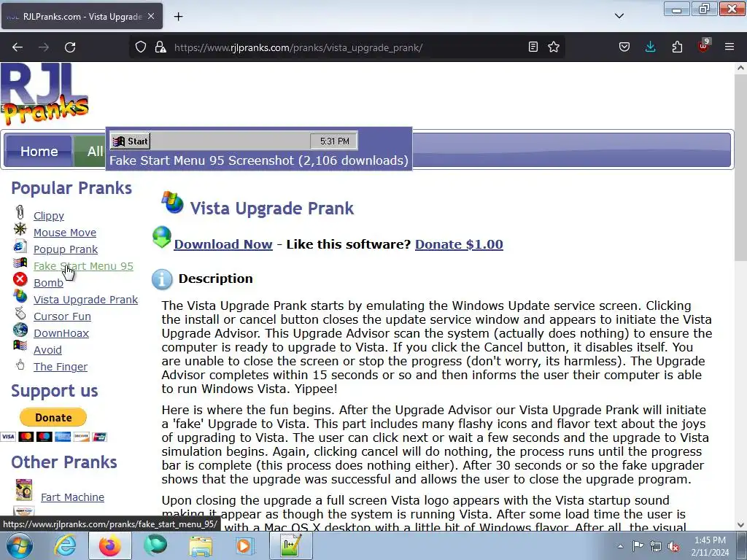View site security padlock info
747x560 pixels.
click(160, 47)
